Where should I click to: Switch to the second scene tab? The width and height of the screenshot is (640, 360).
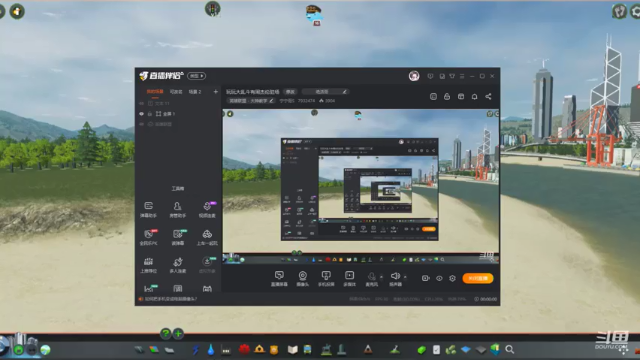176,92
